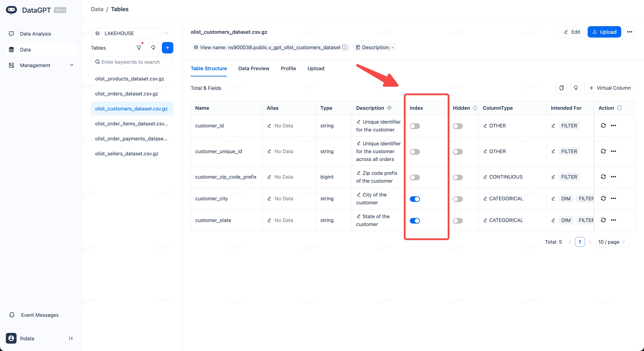This screenshot has width=644, height=351.
Task: Collapse the sidebar using bottom-left arrow icon
Action: coord(71,338)
